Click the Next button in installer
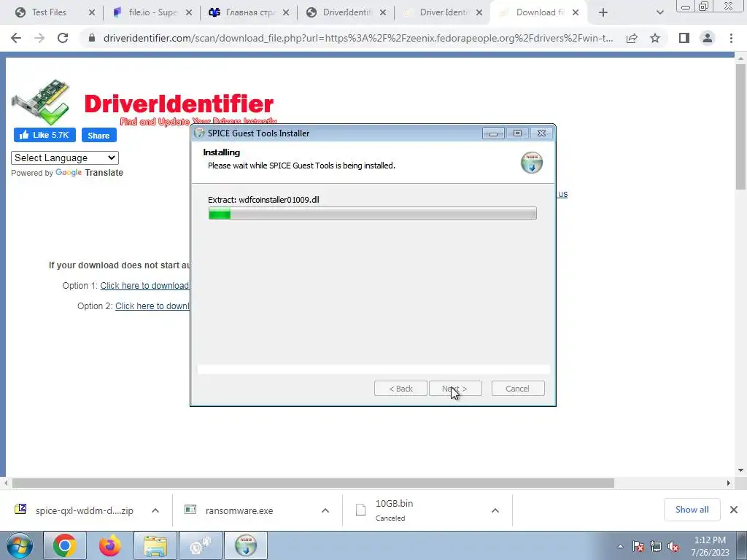The height and width of the screenshot is (560, 747). point(455,389)
